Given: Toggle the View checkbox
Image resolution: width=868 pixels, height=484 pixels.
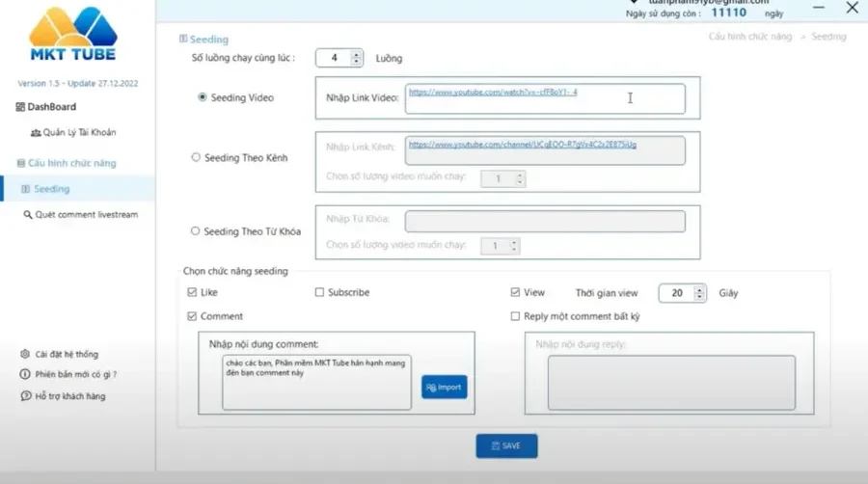Looking at the screenshot, I should [515, 292].
